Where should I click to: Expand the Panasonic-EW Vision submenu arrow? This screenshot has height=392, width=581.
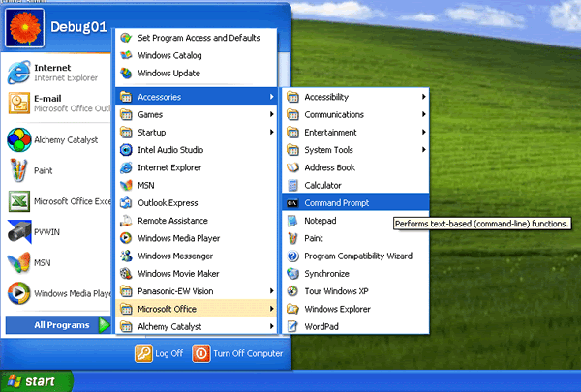point(271,291)
